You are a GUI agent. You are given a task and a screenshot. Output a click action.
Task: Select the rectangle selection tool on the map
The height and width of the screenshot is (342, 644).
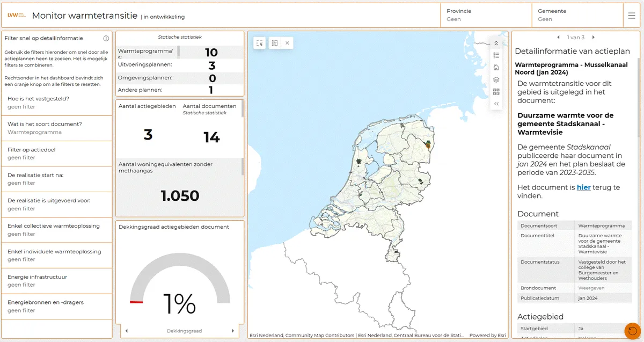pos(259,43)
